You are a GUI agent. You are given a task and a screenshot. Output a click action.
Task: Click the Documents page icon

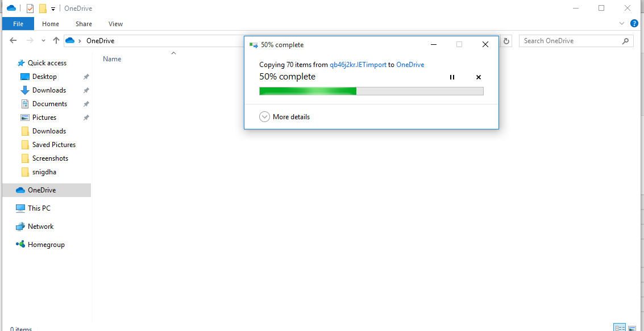click(25, 104)
